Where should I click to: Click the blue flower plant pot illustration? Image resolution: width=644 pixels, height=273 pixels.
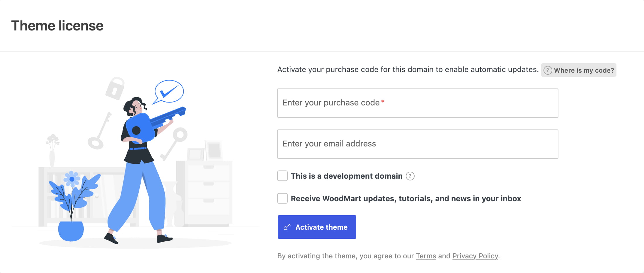(73, 206)
